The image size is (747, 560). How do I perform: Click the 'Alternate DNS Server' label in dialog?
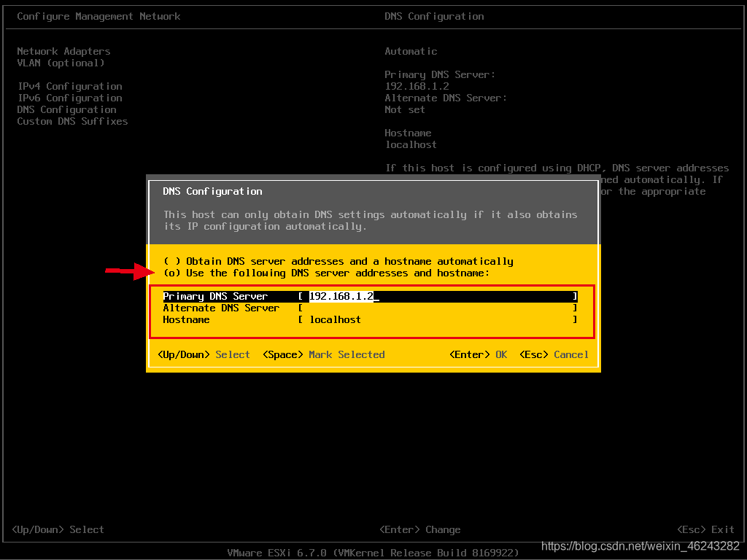point(221,308)
